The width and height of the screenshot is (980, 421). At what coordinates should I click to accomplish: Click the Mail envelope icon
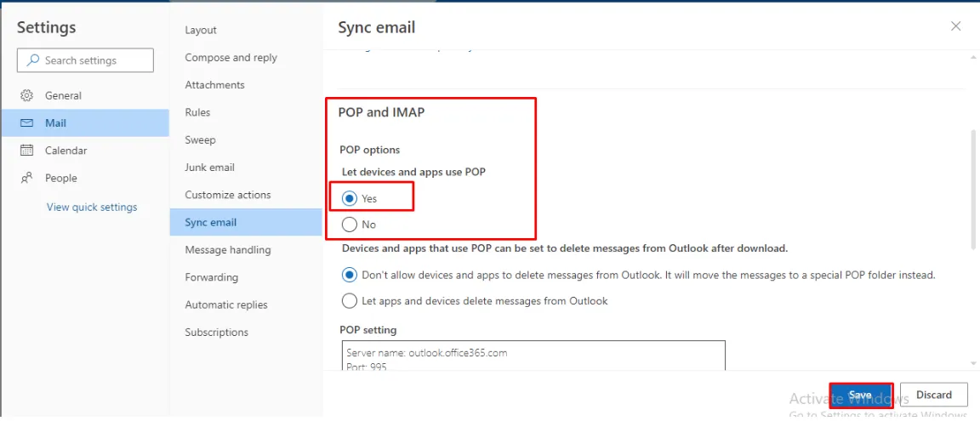[27, 123]
